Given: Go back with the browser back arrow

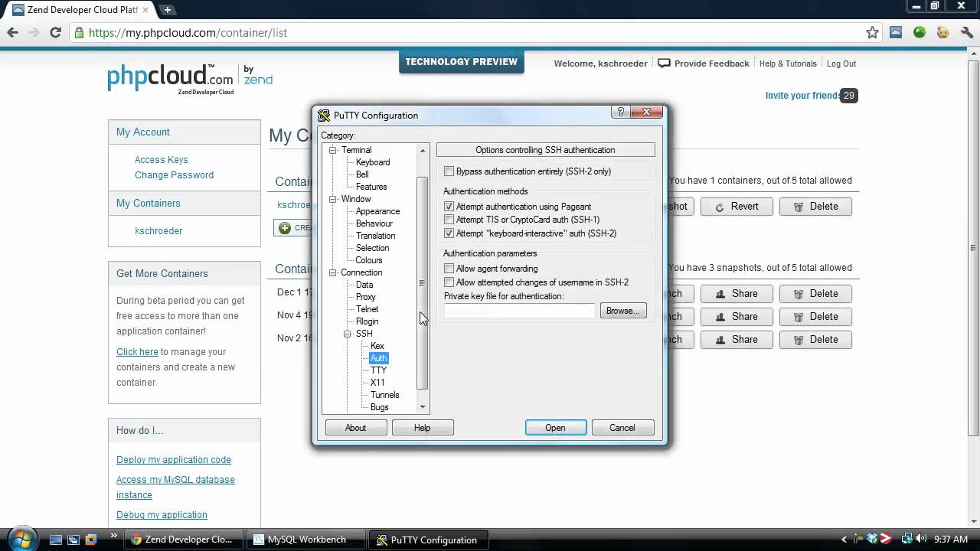Looking at the screenshot, I should (x=13, y=32).
